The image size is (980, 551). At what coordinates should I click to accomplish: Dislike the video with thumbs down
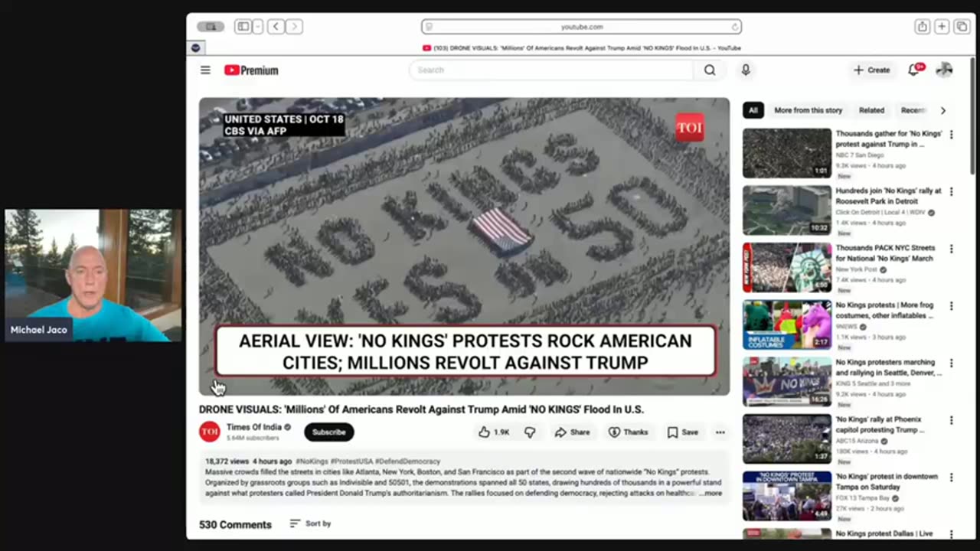tap(530, 432)
